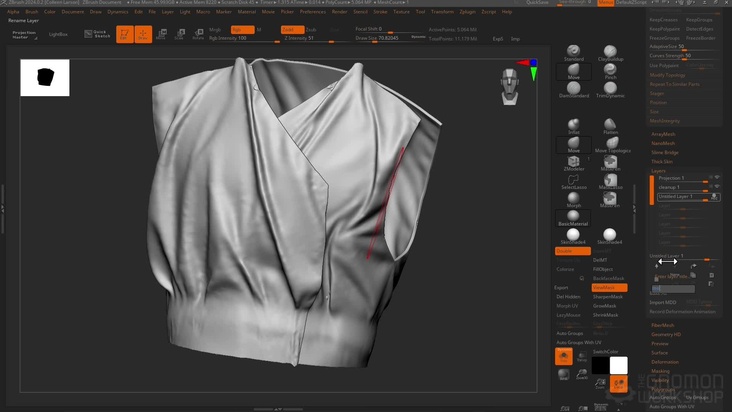Select the Move Topological brush
Image resolution: width=732 pixels, height=412 pixels.
pos(612,145)
